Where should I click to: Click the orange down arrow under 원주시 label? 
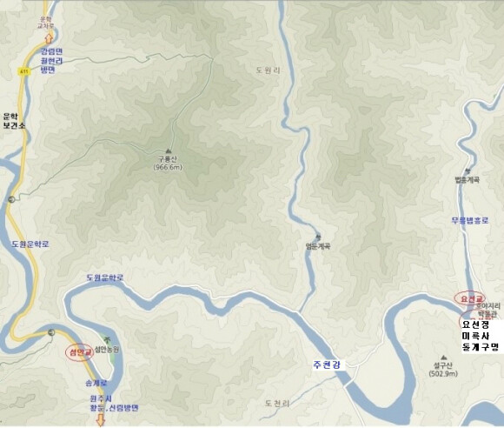click(100, 420)
